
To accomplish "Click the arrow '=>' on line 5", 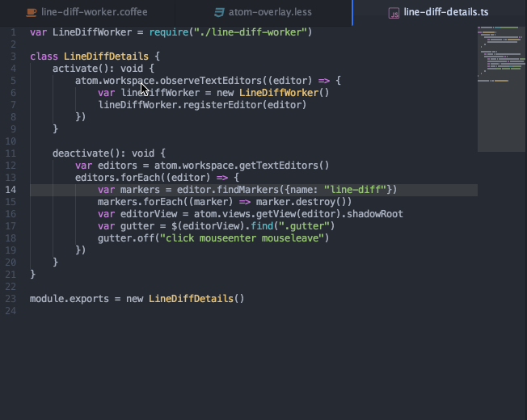I will pyautogui.click(x=324, y=81).
